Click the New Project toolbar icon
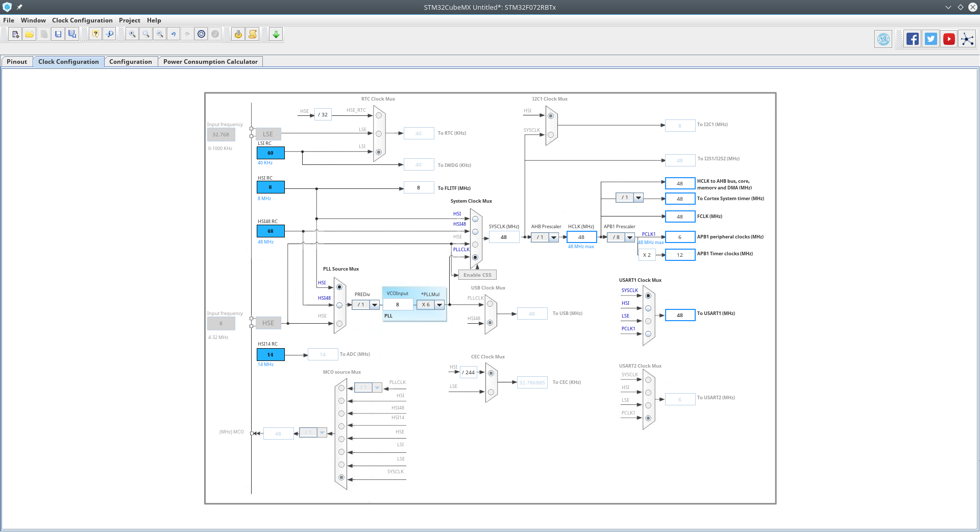980x532 pixels. (15, 34)
